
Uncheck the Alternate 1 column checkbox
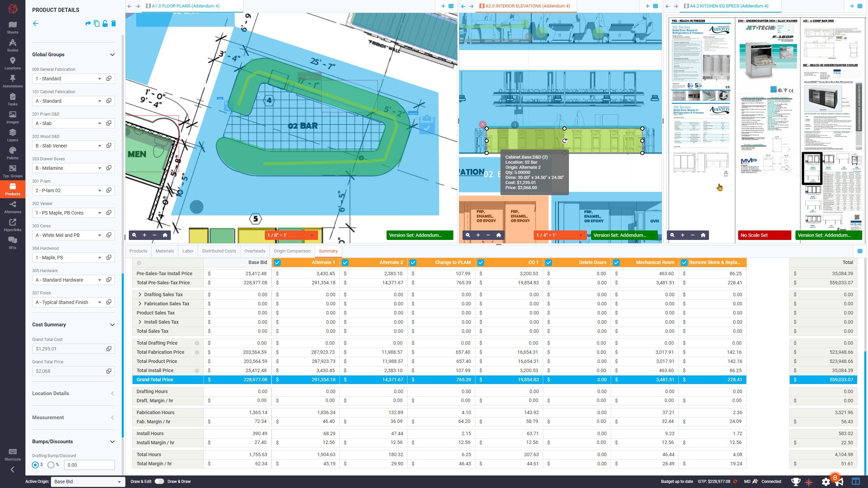[x=277, y=263]
